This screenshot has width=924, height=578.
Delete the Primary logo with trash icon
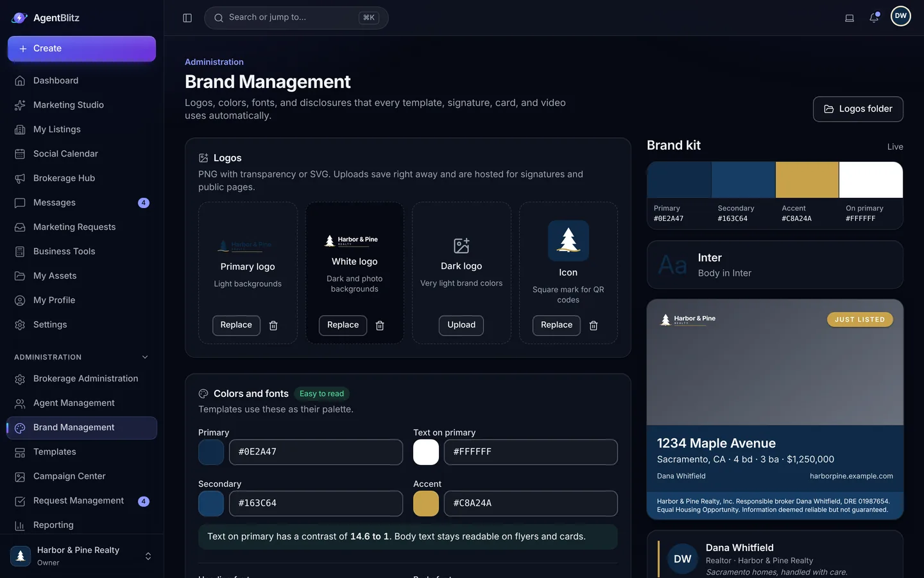[273, 326]
